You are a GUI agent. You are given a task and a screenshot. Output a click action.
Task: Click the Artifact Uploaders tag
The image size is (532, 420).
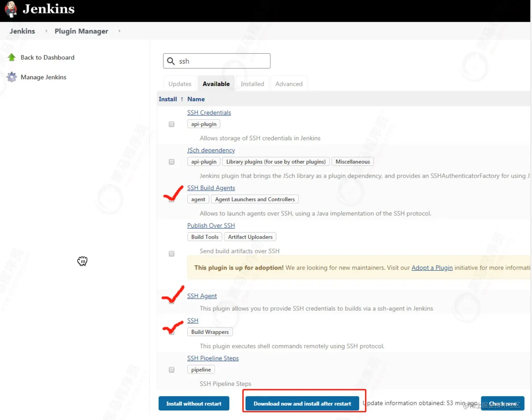(x=250, y=237)
